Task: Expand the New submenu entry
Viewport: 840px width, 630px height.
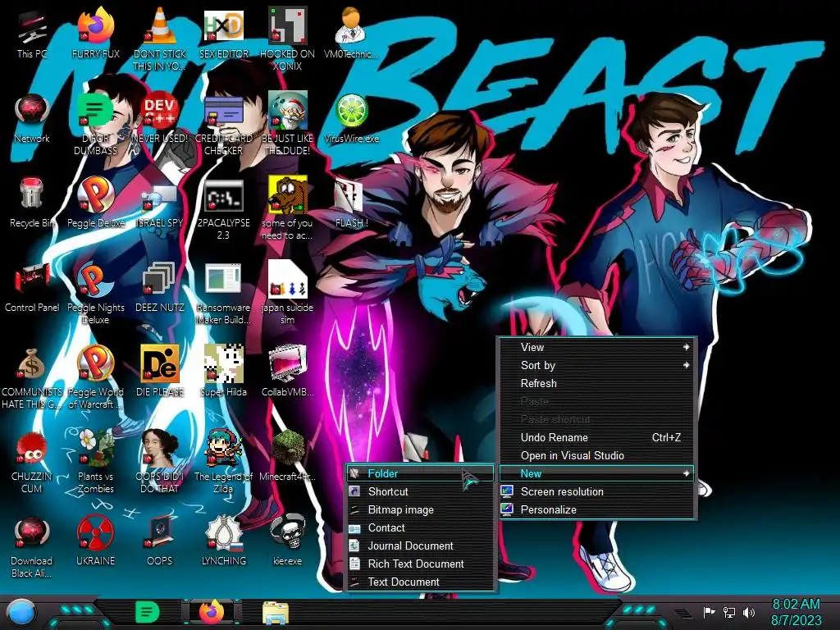Action: (x=597, y=473)
